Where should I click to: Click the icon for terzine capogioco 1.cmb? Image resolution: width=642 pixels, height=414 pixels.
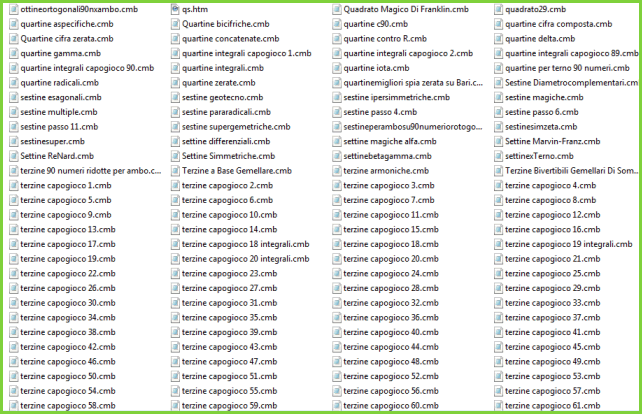pos(11,186)
